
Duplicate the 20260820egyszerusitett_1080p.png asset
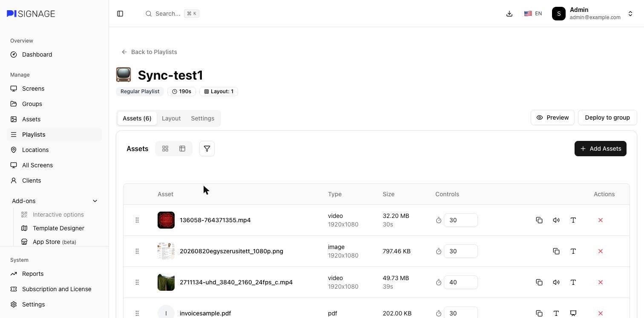(556, 251)
